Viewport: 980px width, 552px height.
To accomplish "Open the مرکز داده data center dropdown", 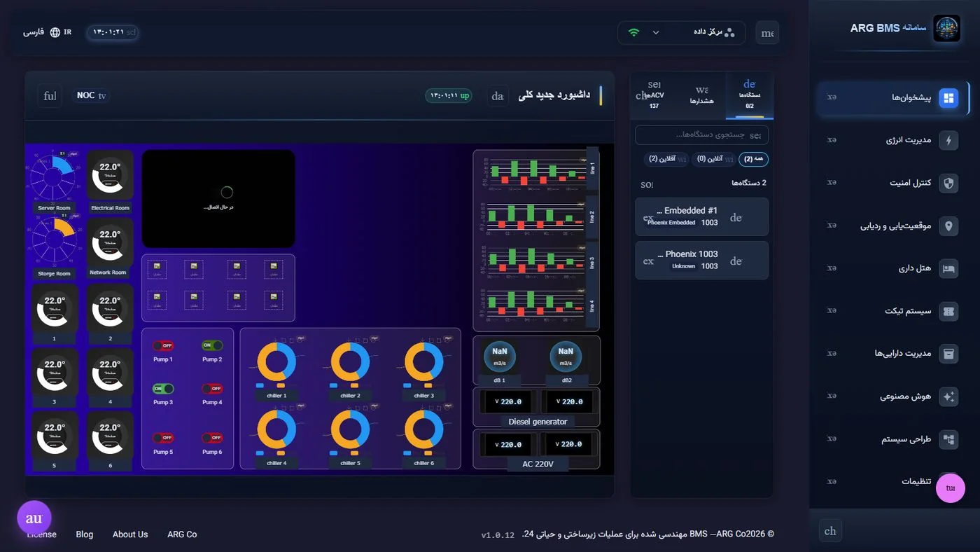I will [681, 32].
